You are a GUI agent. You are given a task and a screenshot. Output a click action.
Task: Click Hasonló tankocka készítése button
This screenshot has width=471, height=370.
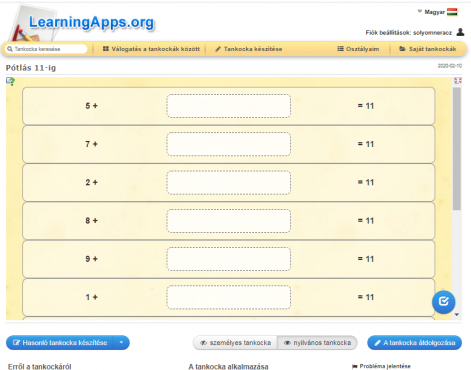[x=60, y=343]
